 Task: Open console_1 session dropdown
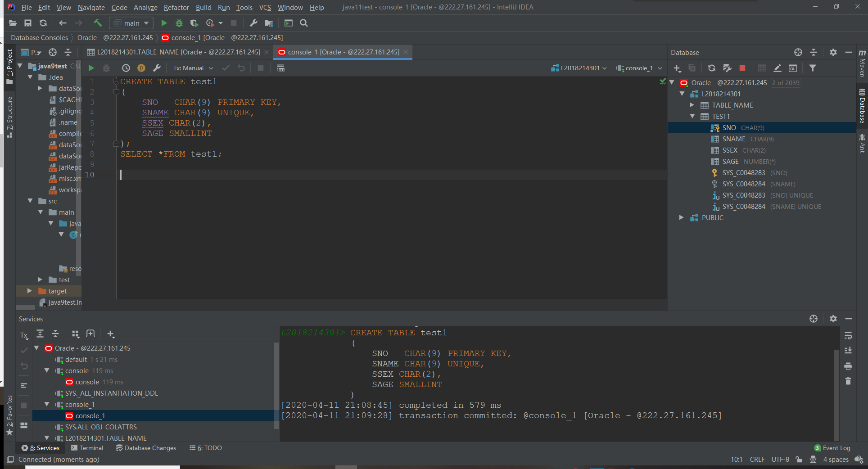coord(639,68)
